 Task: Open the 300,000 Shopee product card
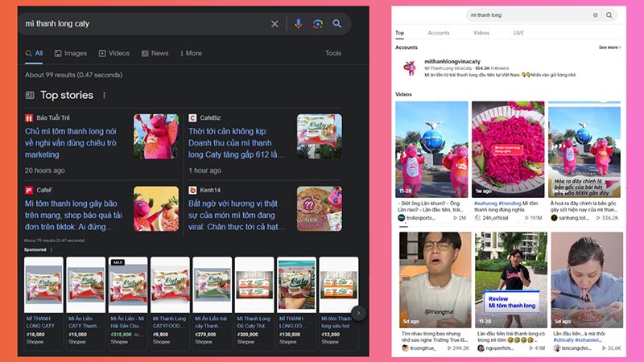pyautogui.click(x=254, y=303)
